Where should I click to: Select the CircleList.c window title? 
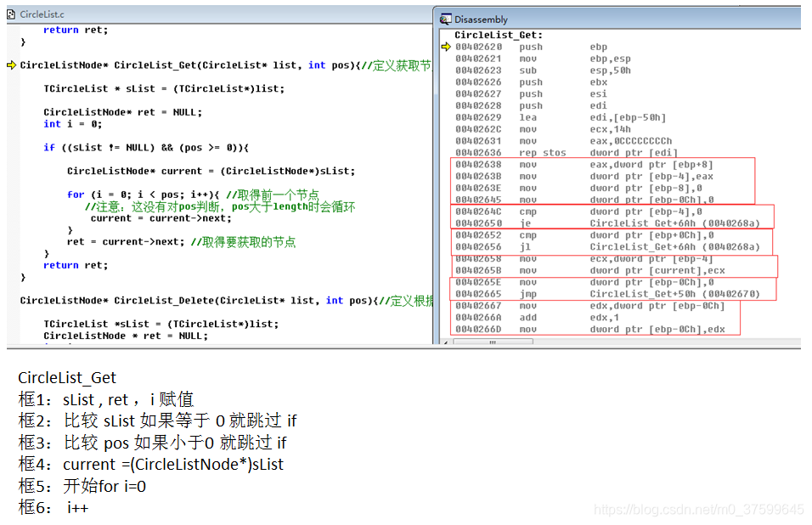[42, 14]
